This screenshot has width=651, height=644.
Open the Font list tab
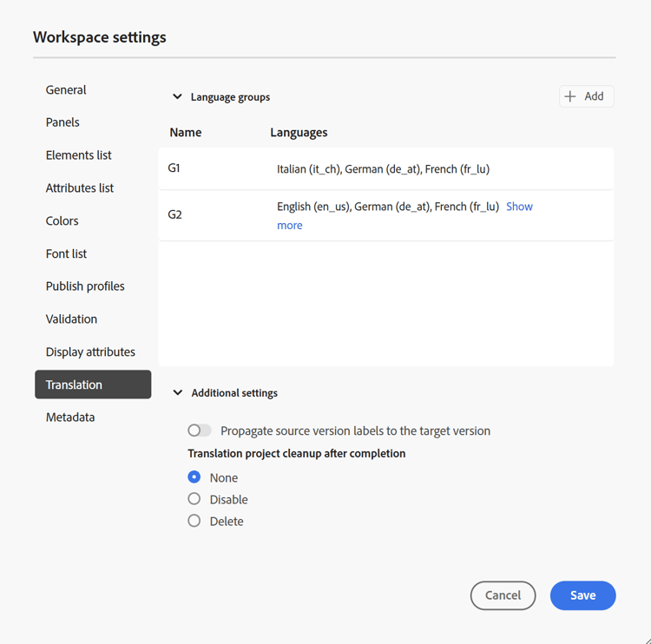point(67,253)
